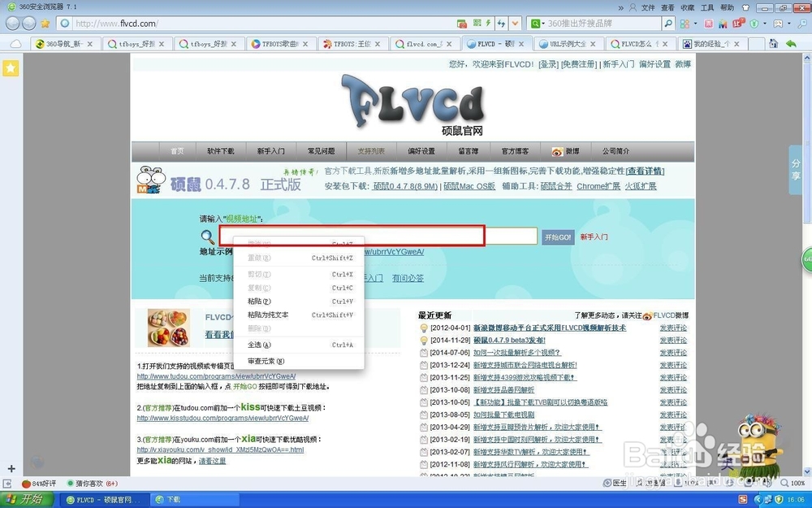Switch to the FLVCD怎么 tab
The width and height of the screenshot is (812, 508).
pyautogui.click(x=640, y=44)
